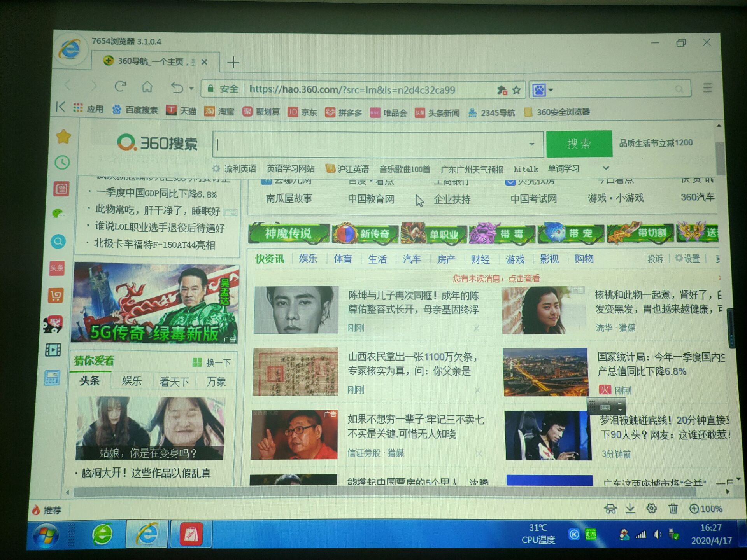Viewport: 747px width, 560px height.
Task: Open the 企业扶持 link
Action: (x=452, y=199)
